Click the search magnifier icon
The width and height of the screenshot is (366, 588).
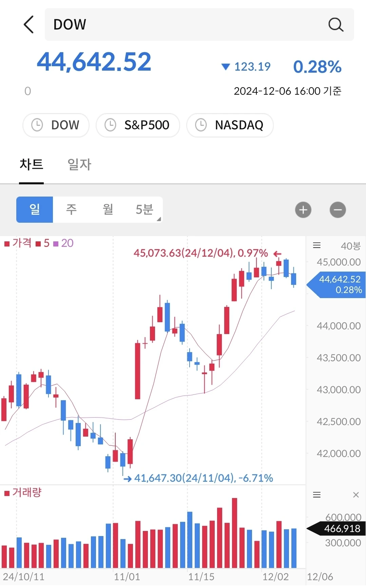click(335, 24)
